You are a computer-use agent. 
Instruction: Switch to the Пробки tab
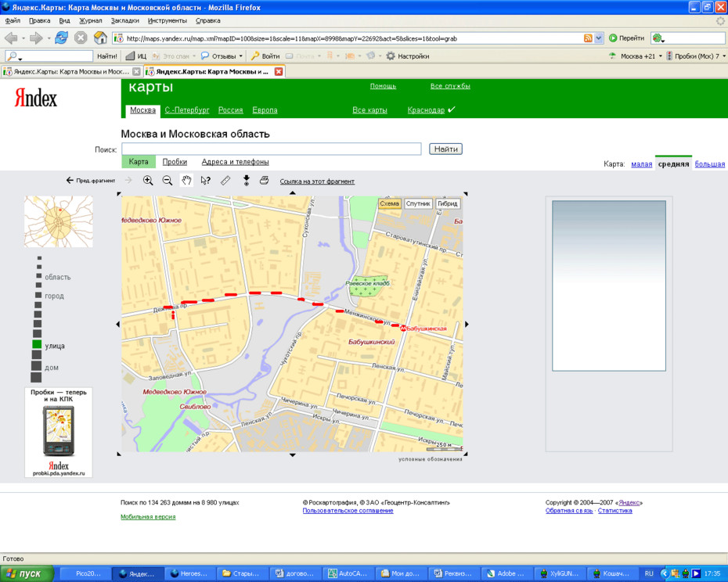(175, 162)
